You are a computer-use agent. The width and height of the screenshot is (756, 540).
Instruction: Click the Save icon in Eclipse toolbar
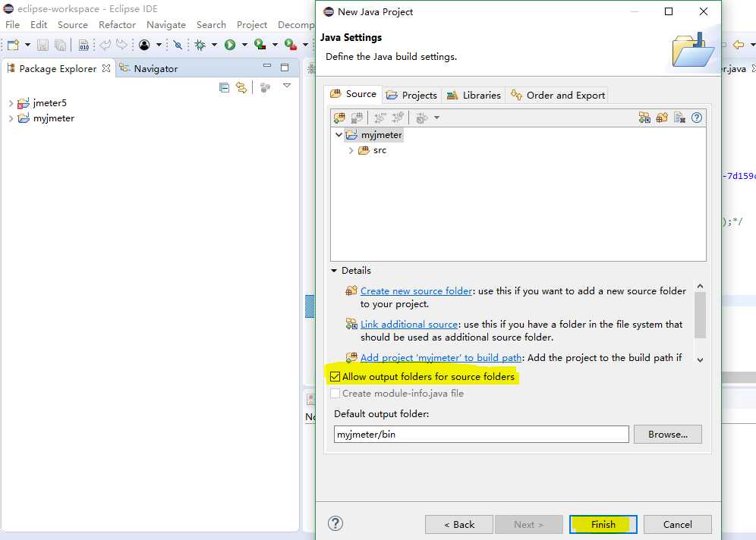pos(43,45)
